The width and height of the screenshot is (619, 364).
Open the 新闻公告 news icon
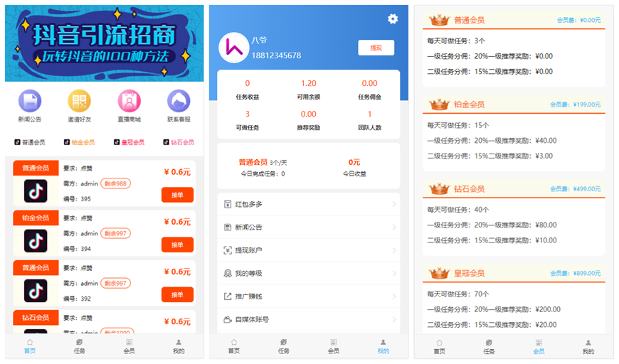pyautogui.click(x=30, y=102)
